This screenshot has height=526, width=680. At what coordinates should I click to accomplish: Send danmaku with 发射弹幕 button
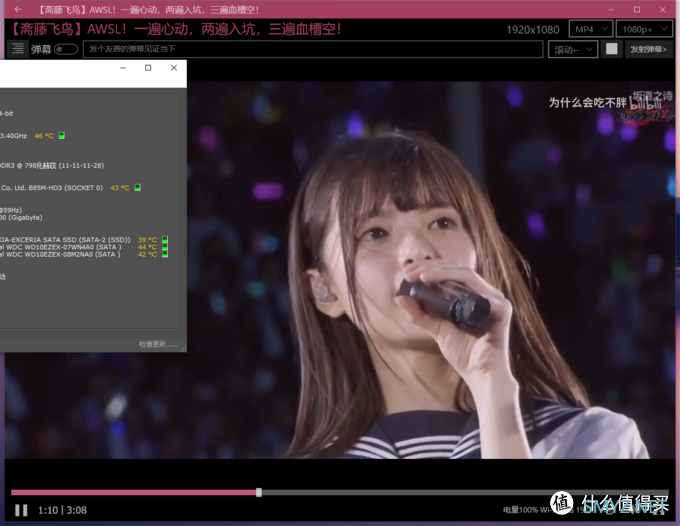click(648, 49)
